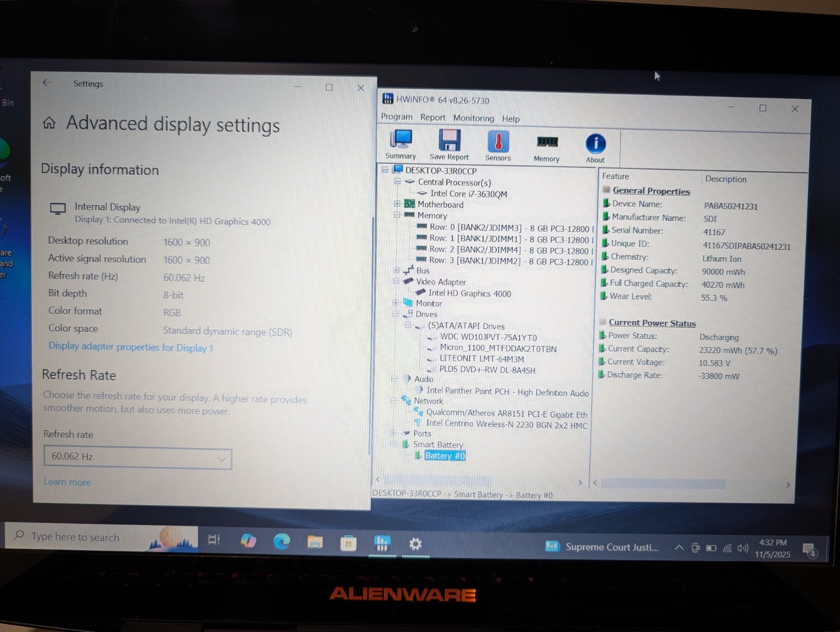Select Intel Panther Point PCH audio item

coord(507,392)
